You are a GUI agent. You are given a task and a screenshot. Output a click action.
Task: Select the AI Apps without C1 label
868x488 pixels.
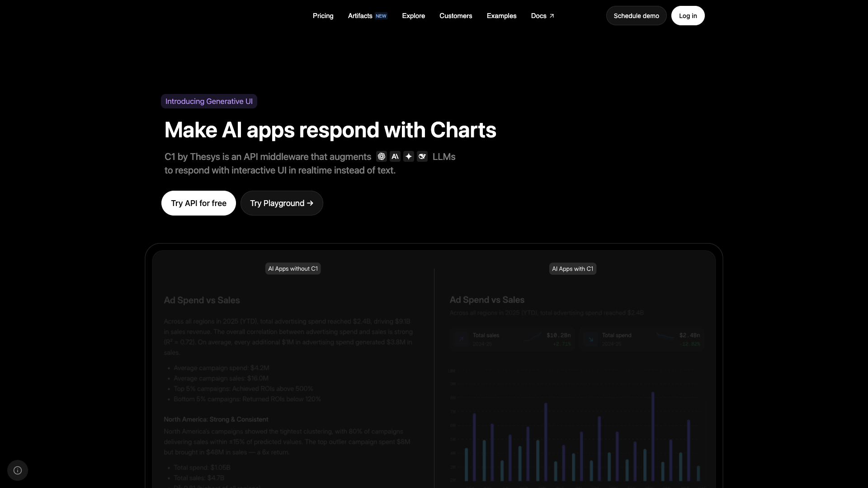[x=293, y=269]
